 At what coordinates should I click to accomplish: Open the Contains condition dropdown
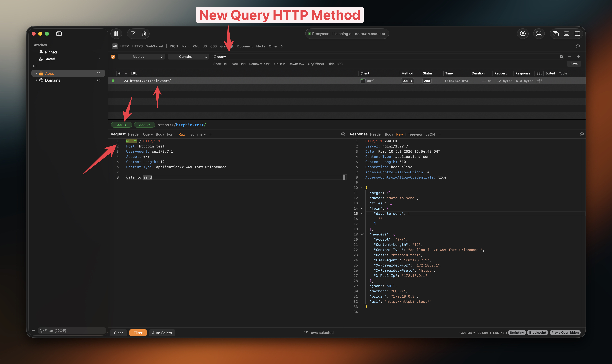[188, 57]
